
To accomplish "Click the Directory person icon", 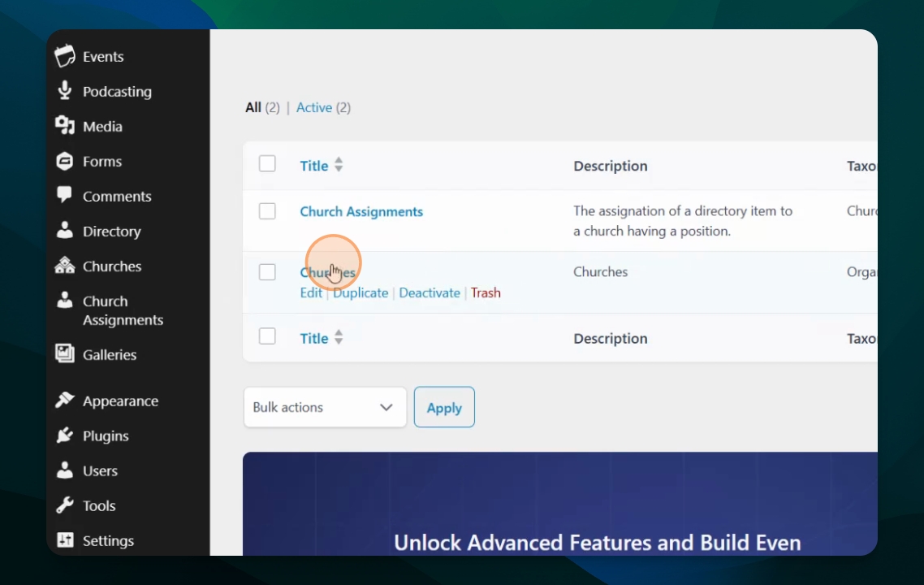I will tap(65, 230).
